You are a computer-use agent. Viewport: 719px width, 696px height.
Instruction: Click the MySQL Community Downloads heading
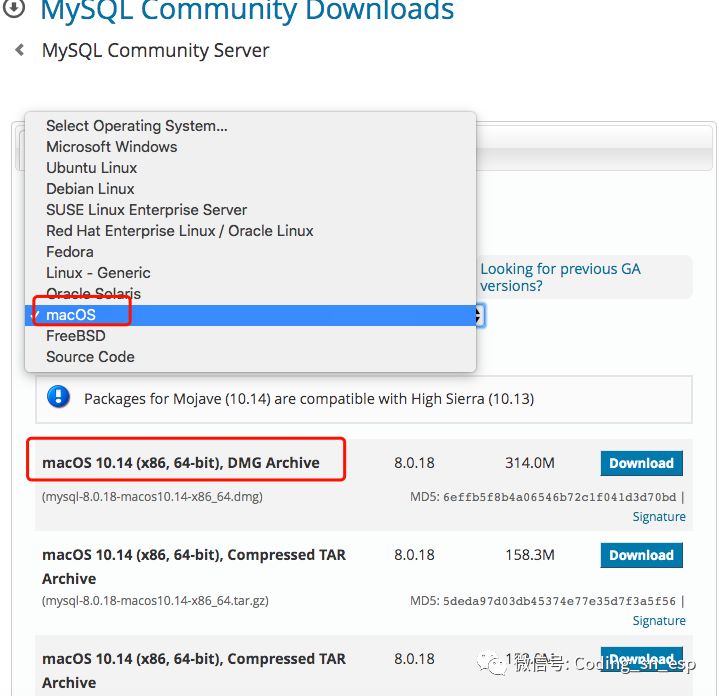pyautogui.click(x=247, y=10)
